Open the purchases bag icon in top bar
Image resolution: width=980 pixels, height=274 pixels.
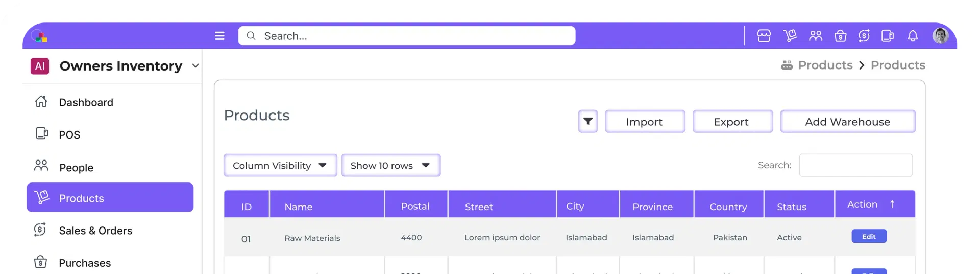coord(840,36)
